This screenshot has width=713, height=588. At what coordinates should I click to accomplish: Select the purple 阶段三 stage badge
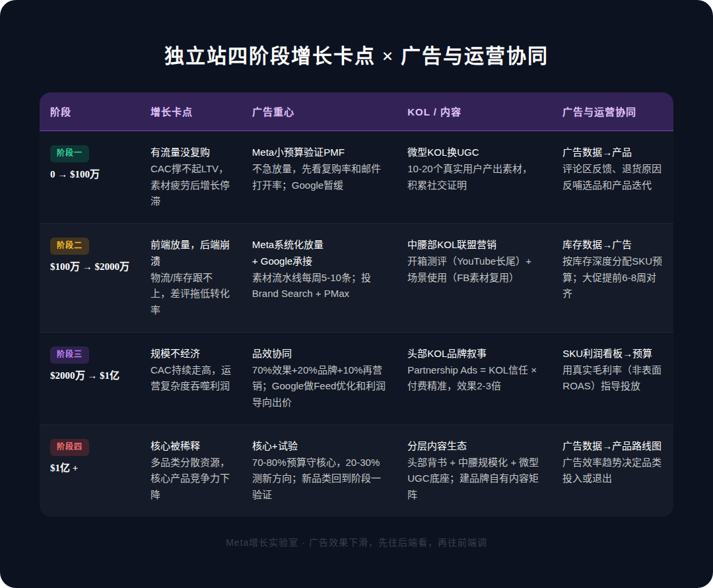click(69, 355)
